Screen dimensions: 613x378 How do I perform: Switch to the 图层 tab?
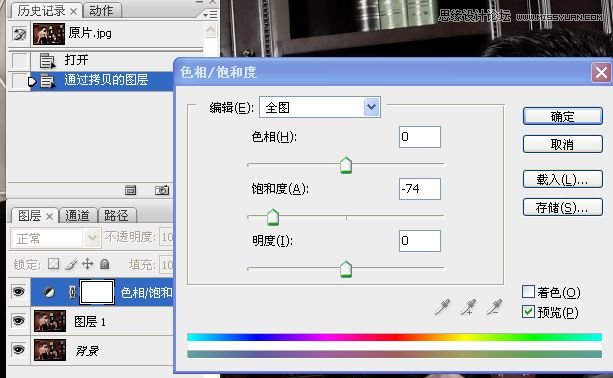pyautogui.click(x=29, y=216)
